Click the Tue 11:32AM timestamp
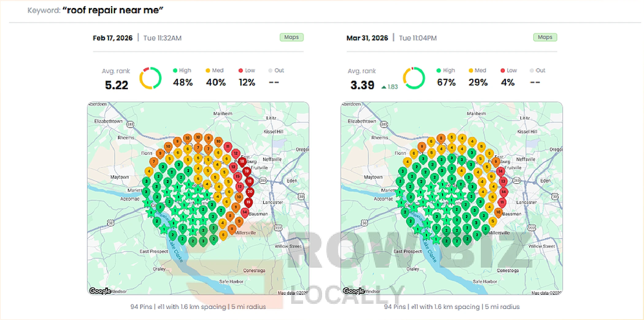Screen dimensions: 644x320 (163, 38)
